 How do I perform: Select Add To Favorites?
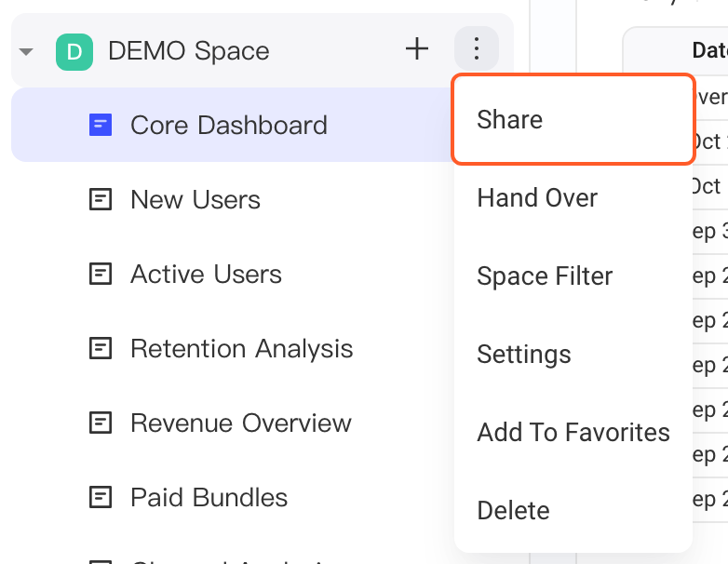(573, 432)
